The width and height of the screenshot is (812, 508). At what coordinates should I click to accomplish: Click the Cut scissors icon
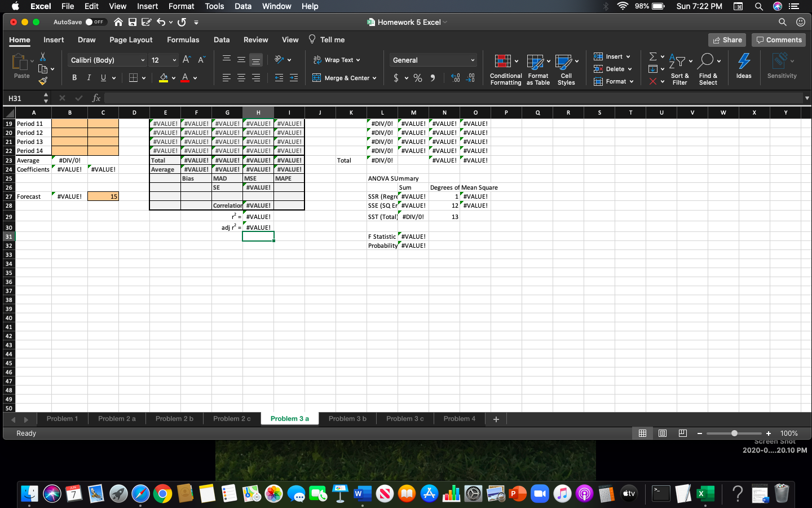[43, 57]
